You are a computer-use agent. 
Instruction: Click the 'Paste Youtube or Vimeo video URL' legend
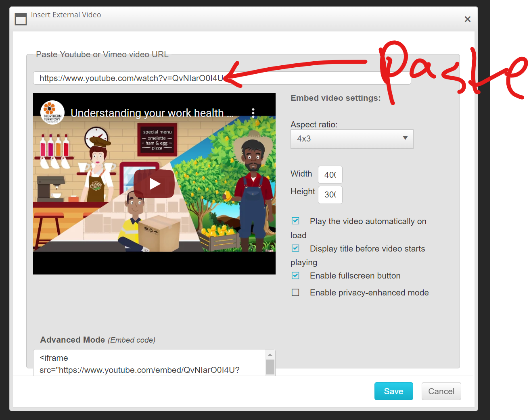pos(102,54)
